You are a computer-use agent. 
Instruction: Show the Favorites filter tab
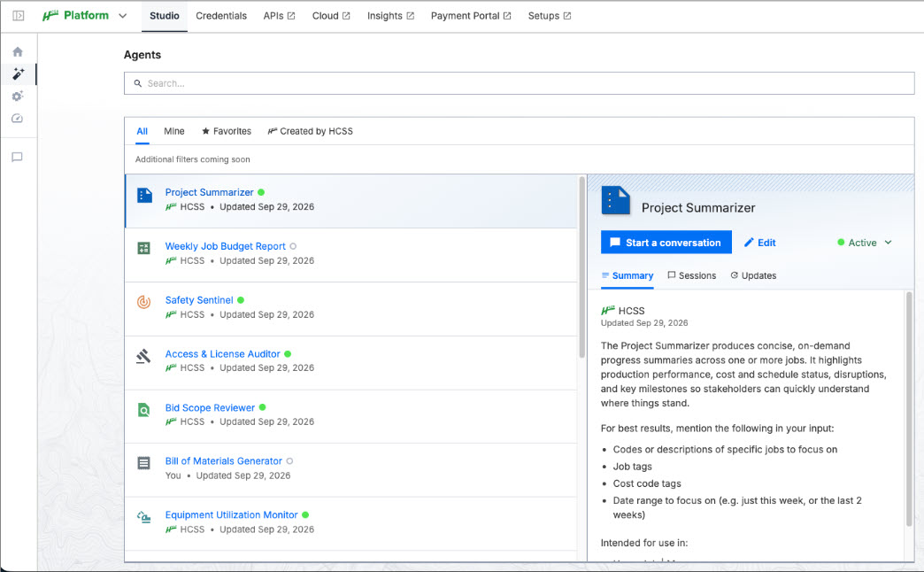tap(227, 132)
